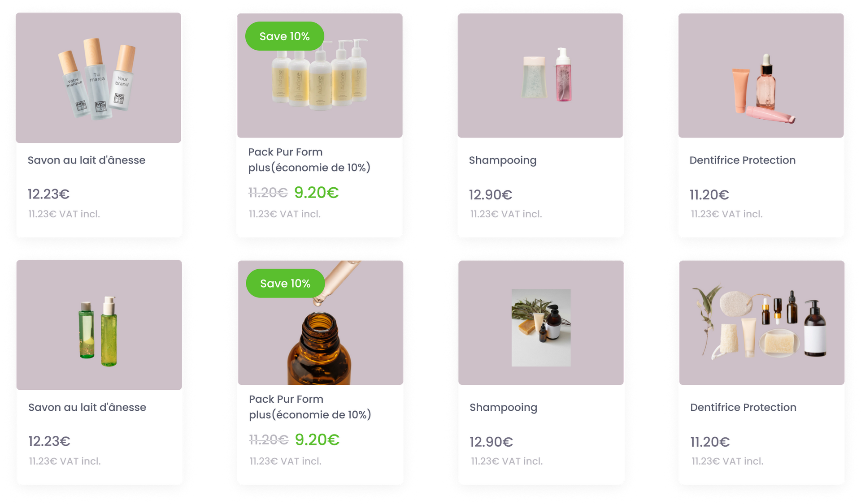
Task: Open Savon au lait d'ânesse below green bottles
Action: (87, 408)
